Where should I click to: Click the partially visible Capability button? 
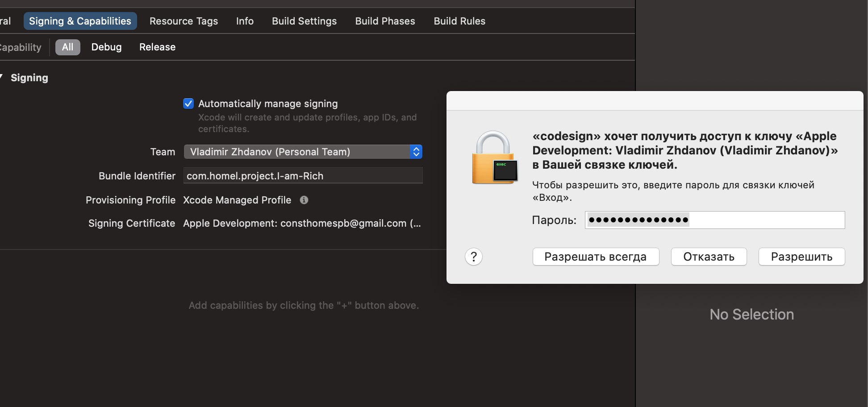click(21, 47)
